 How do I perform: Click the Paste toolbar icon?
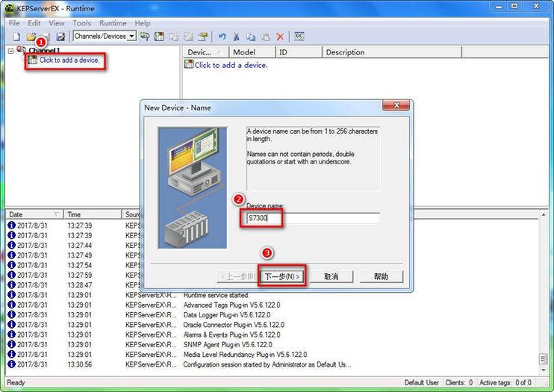coord(265,37)
